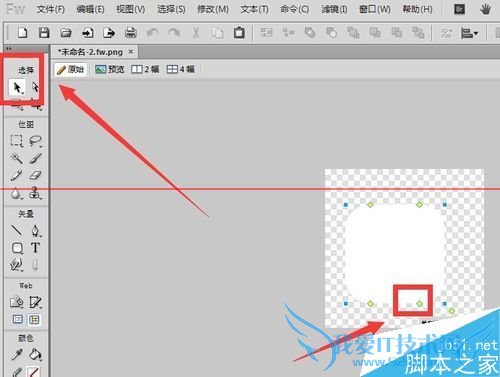The image size is (500, 377).
Task: Click the Group objects icon
Action: point(266,33)
